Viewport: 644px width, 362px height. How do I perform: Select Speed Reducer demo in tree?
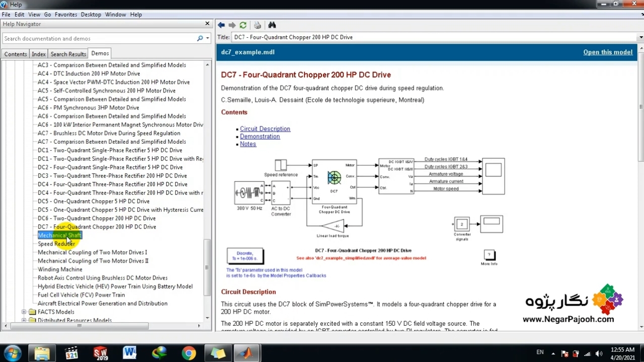56,244
